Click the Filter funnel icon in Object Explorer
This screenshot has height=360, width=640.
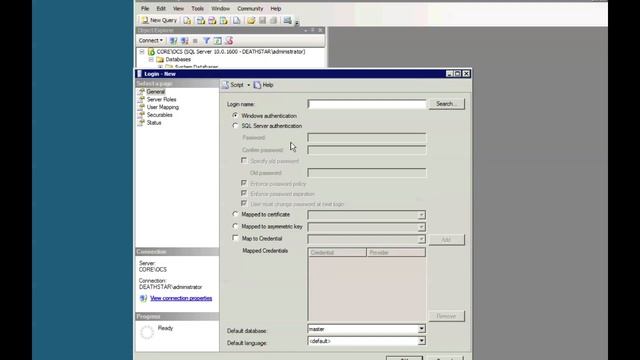207,40
